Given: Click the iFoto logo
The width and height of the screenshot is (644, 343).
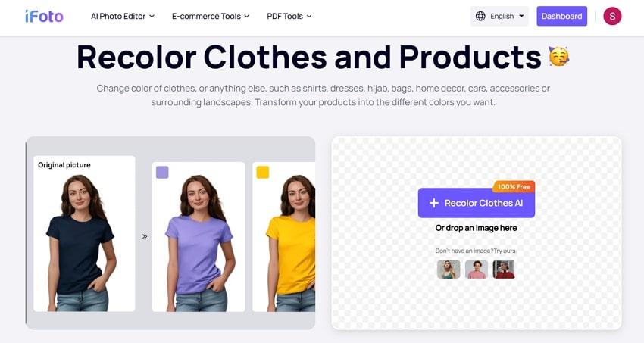Looking at the screenshot, I should pyautogui.click(x=45, y=17).
